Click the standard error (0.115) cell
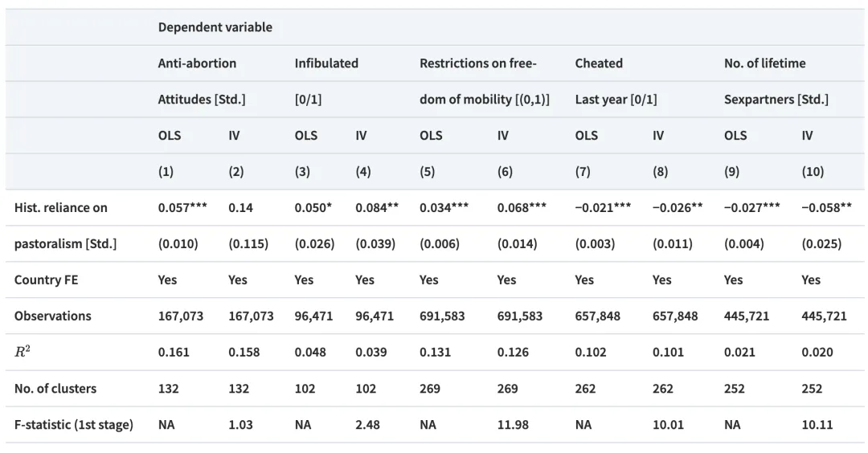 [248, 244]
